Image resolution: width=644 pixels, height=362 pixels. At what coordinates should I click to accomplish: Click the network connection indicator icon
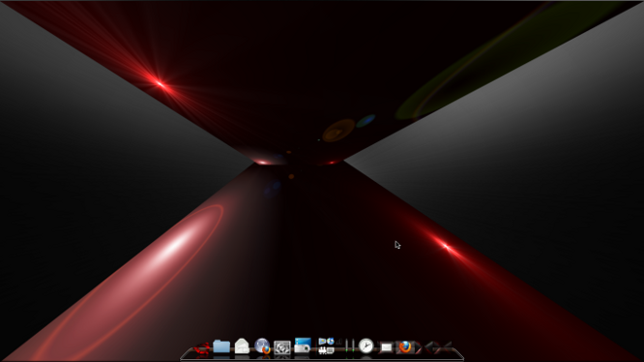tap(322, 350)
